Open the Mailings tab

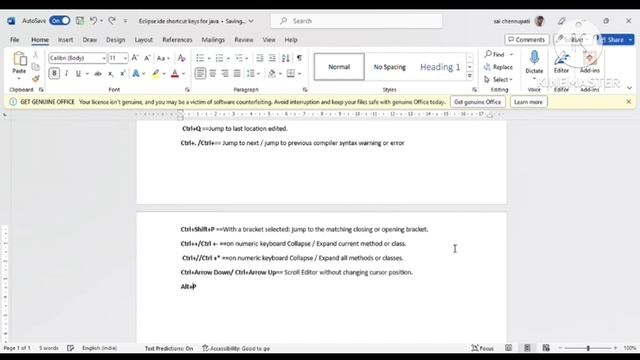(x=213, y=40)
